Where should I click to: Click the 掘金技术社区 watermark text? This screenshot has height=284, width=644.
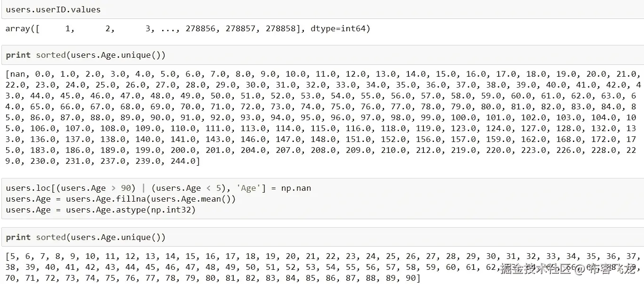[x=535, y=270]
